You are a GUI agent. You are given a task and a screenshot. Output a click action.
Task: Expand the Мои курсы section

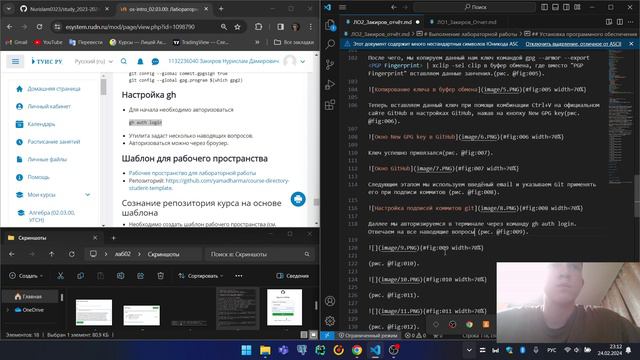click(87, 195)
